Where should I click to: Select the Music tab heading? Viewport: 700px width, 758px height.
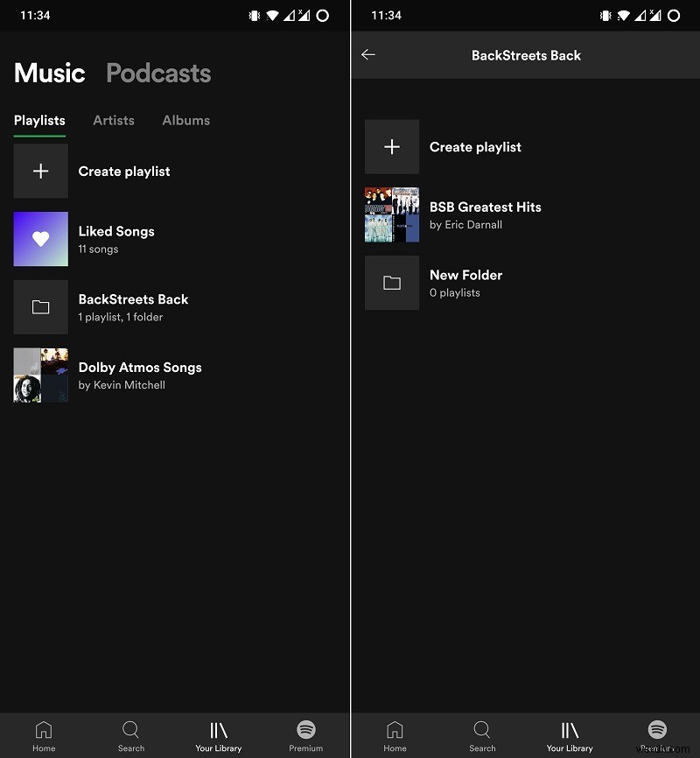click(x=49, y=74)
